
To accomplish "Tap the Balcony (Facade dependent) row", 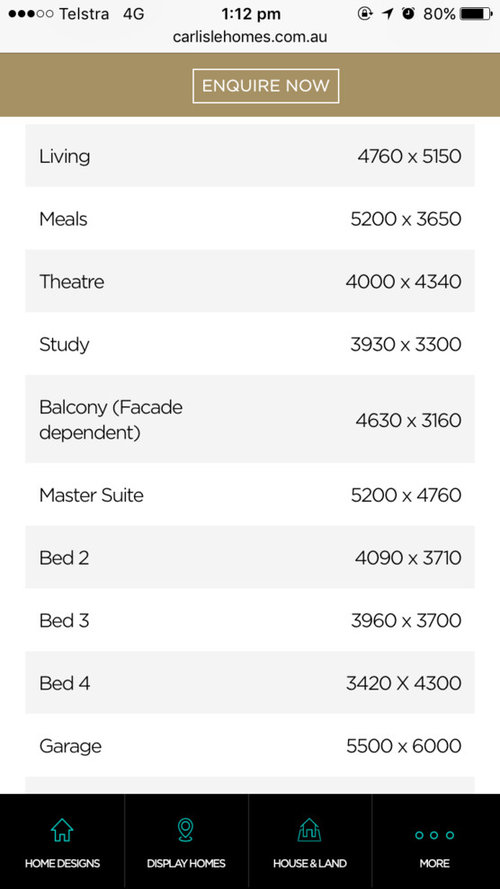I will pos(250,419).
